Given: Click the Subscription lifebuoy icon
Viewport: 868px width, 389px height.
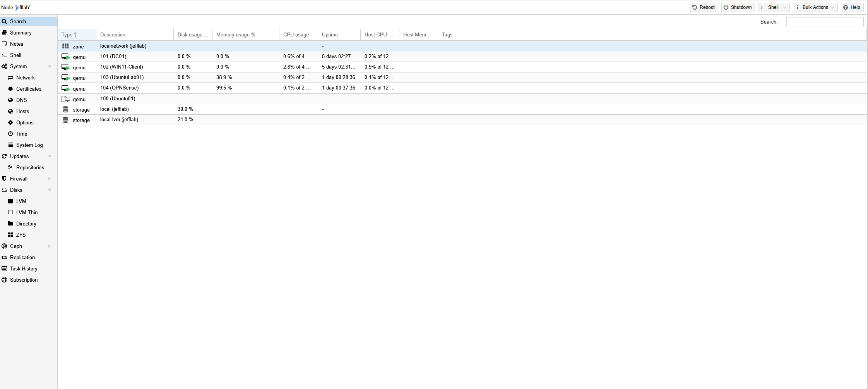Looking at the screenshot, I should tap(4, 280).
